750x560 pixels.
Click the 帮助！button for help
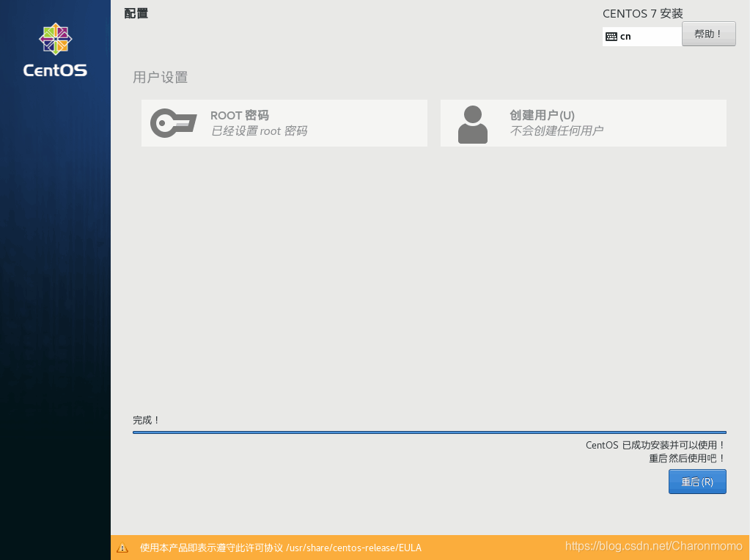[708, 34]
